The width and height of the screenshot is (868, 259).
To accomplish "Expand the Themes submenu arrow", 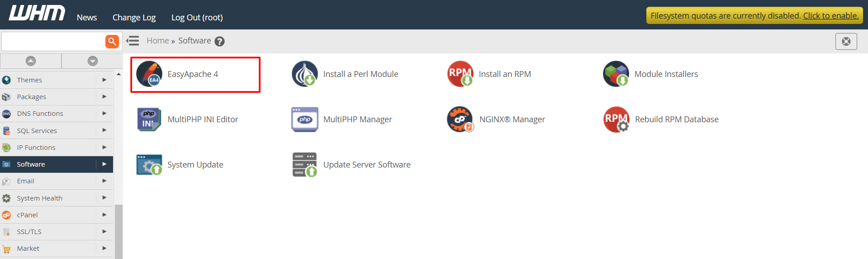I will [x=104, y=80].
